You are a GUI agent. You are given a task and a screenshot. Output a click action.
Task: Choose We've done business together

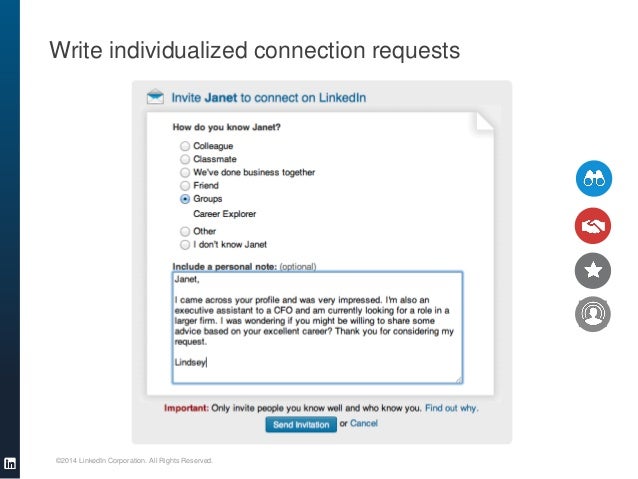185,172
